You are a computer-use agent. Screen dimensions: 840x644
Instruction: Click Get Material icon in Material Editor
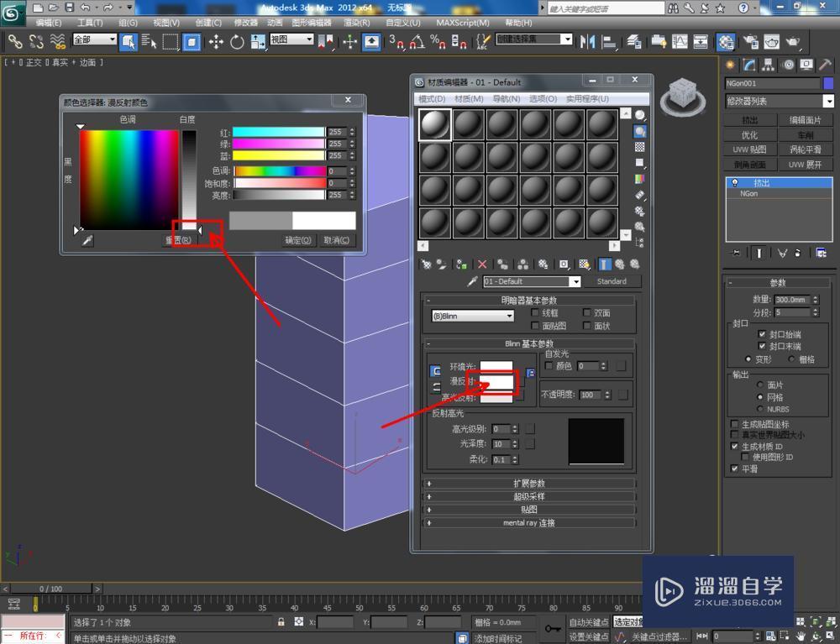(x=427, y=264)
